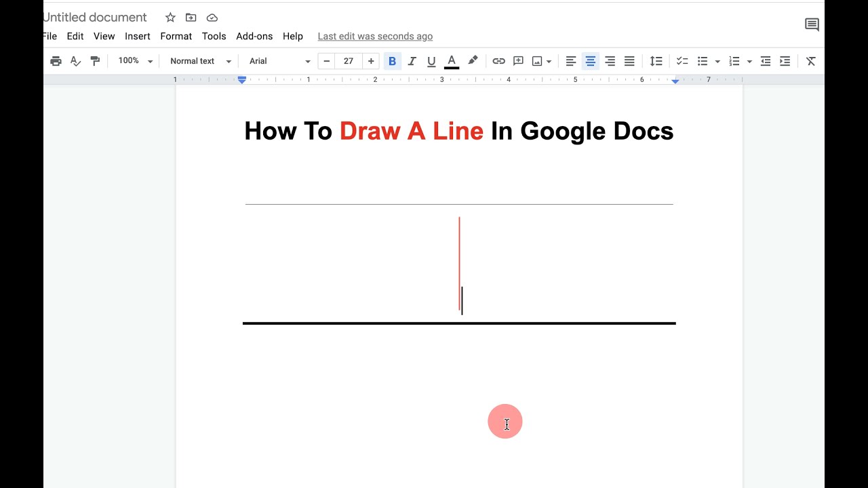Set center text alignment

pos(591,61)
